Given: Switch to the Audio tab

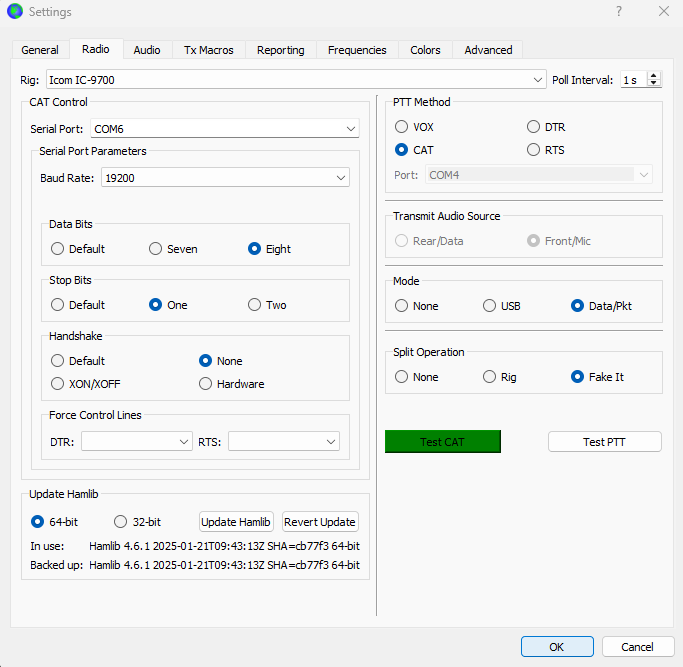Looking at the screenshot, I should tap(147, 50).
